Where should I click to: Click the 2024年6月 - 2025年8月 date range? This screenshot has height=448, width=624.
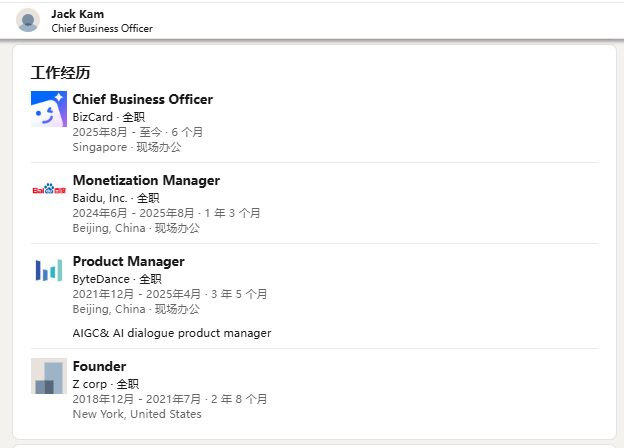pos(133,213)
